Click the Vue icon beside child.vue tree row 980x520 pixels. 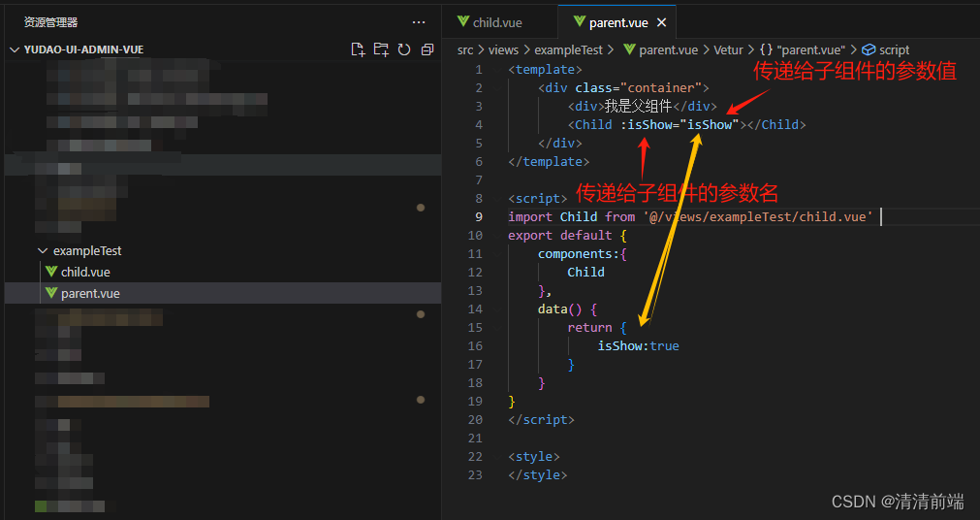click(x=51, y=272)
